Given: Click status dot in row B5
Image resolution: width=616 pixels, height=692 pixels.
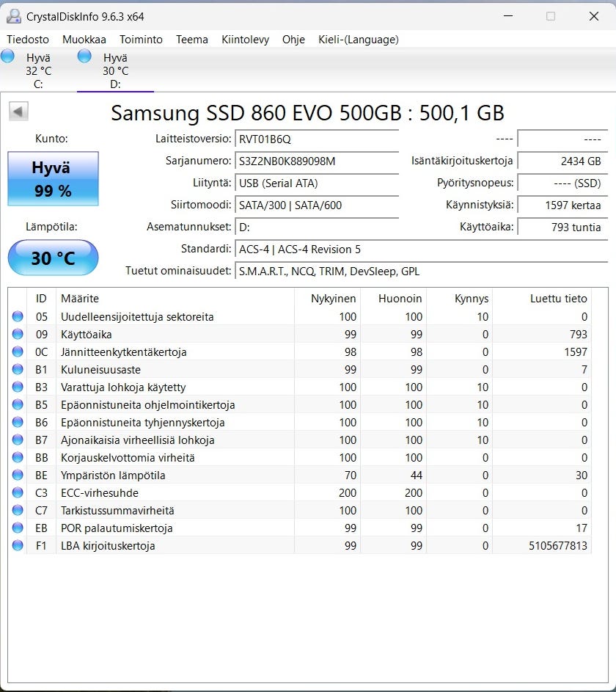Looking at the screenshot, I should pyautogui.click(x=18, y=404).
